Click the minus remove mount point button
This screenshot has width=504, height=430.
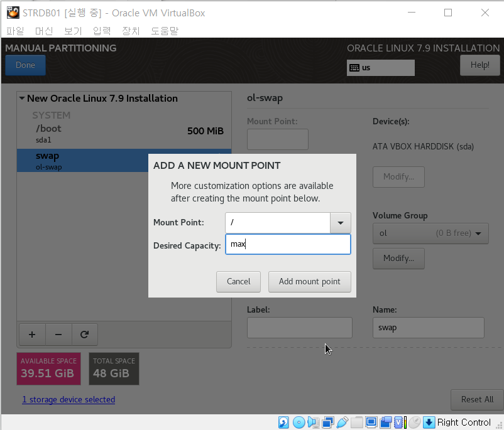pos(58,335)
